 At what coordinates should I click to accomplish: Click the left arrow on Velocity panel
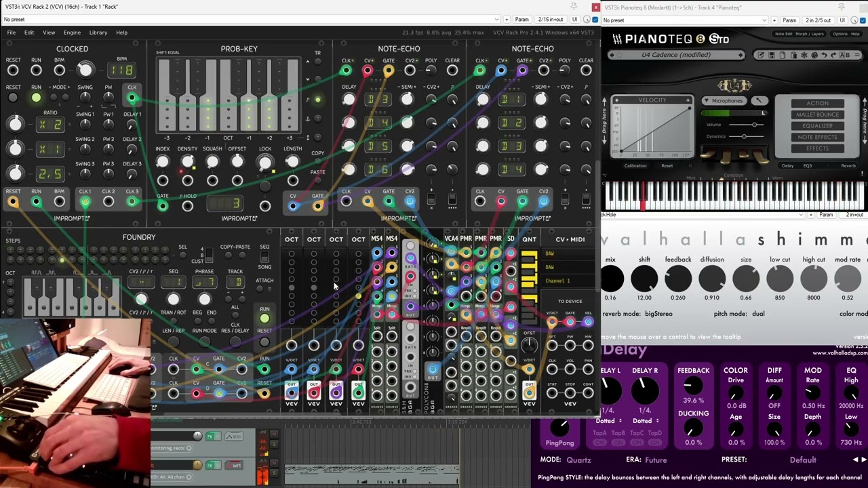point(616,100)
